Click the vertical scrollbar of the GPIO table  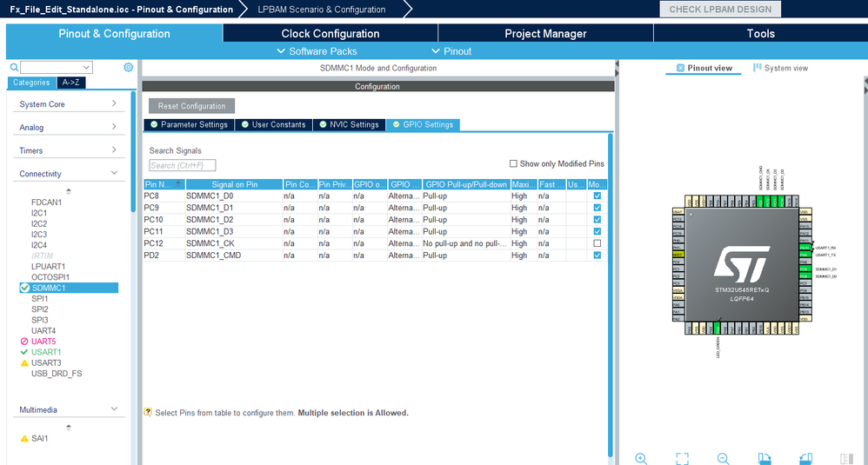coord(611,295)
